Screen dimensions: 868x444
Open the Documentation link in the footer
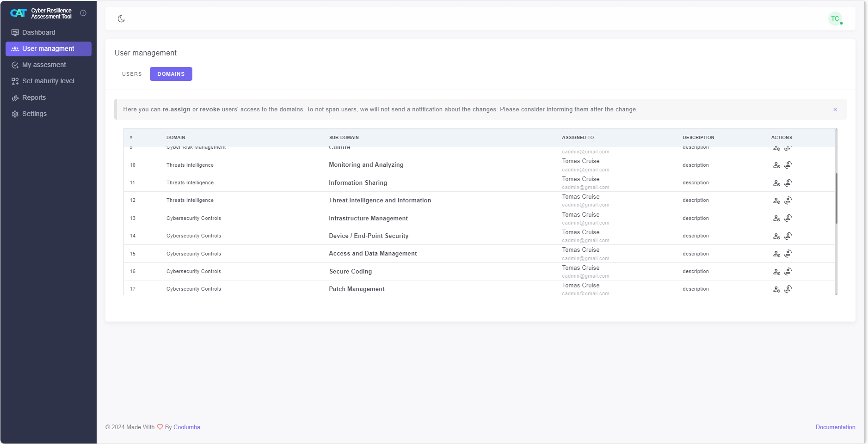click(835, 427)
